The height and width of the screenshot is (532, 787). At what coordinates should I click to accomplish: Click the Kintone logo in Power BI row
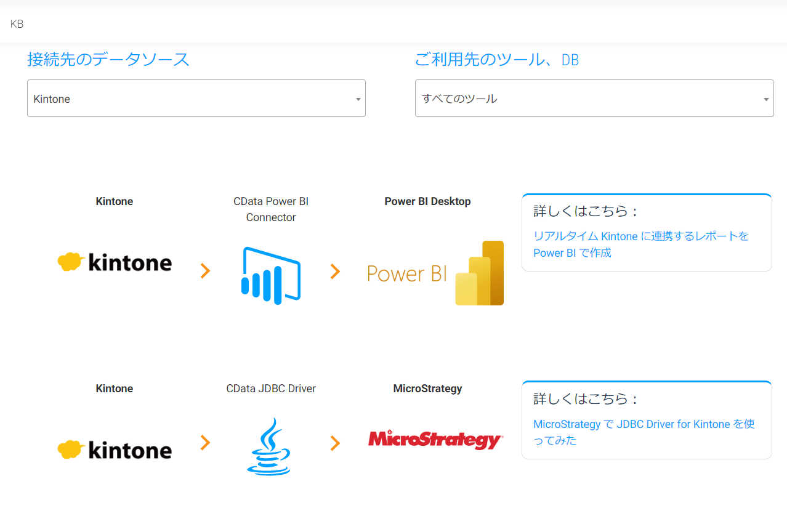click(x=115, y=263)
